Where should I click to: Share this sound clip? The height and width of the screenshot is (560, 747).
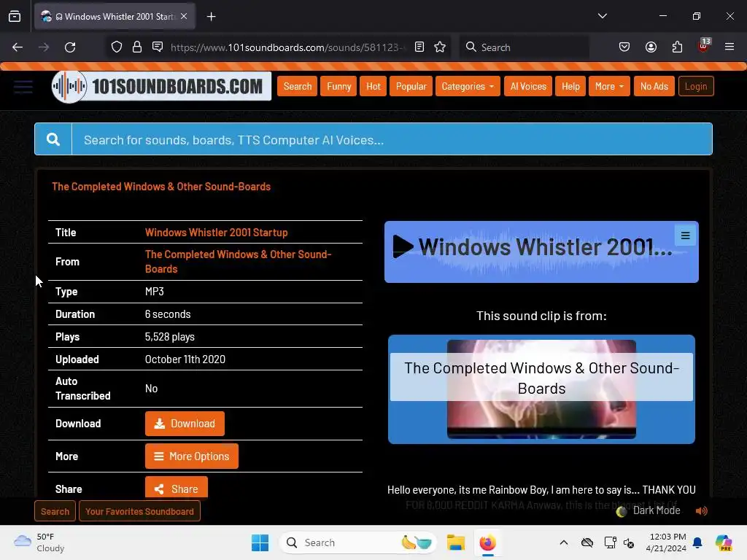[x=177, y=489]
